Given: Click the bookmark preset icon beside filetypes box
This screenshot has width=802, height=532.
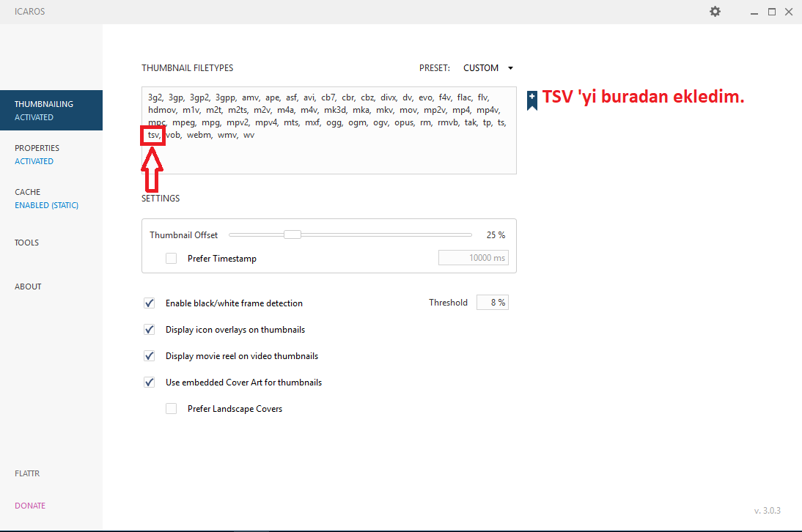Looking at the screenshot, I should click(x=532, y=100).
